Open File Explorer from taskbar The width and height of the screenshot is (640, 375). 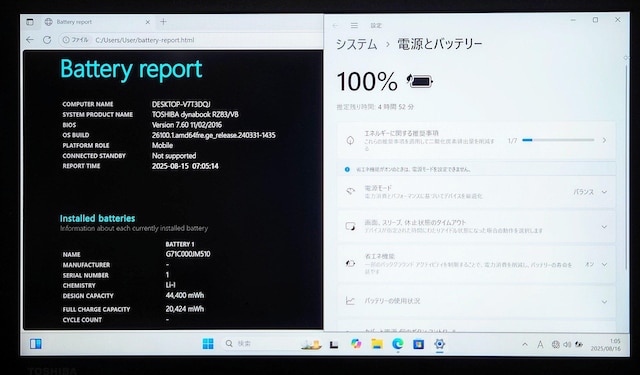coord(377,344)
